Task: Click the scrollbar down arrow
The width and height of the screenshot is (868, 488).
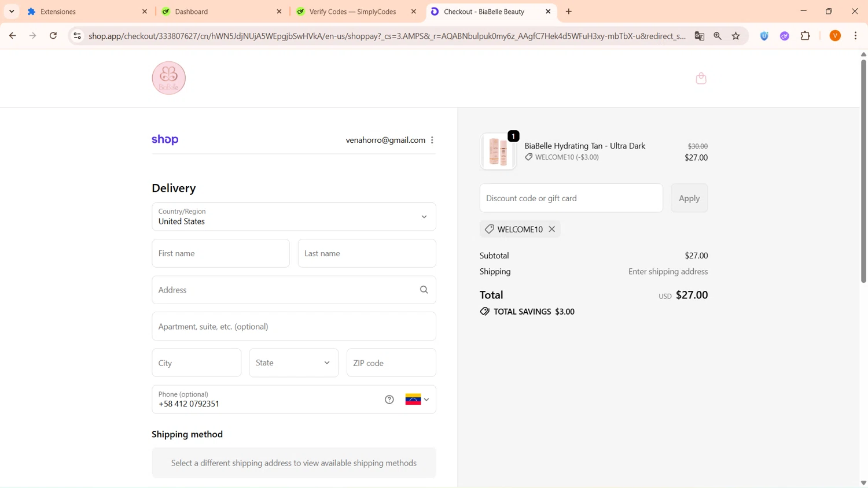Action: coord(863,483)
